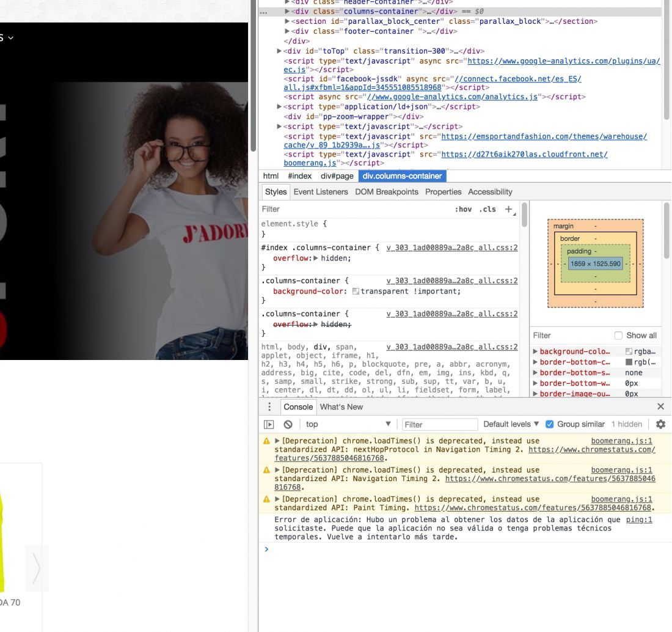Expand the parallax_block_center section node
Screen dimensions: 672x632
click(287, 21)
